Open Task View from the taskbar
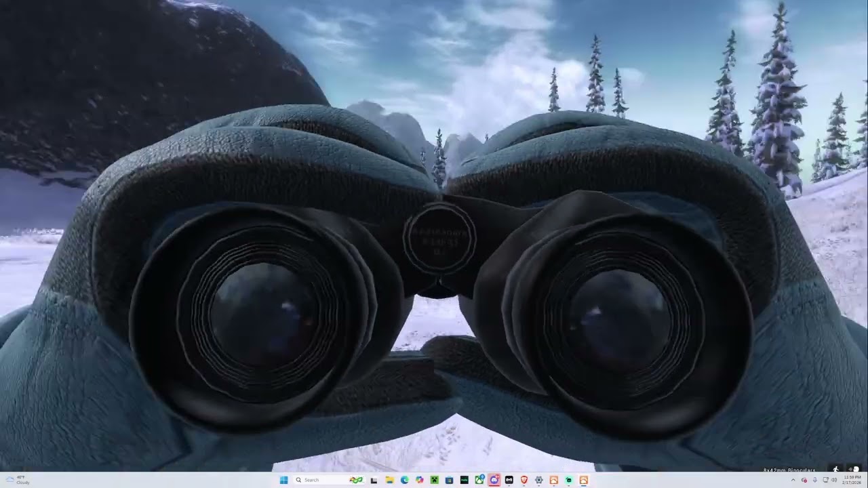The image size is (868, 488). (374, 480)
